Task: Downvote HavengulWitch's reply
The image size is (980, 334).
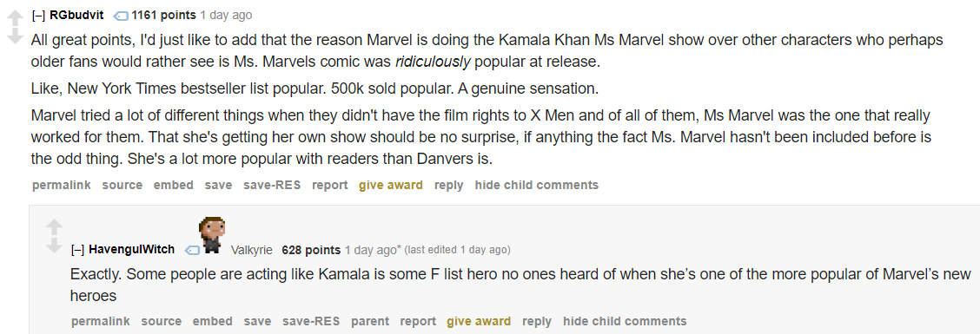Action: point(55,246)
